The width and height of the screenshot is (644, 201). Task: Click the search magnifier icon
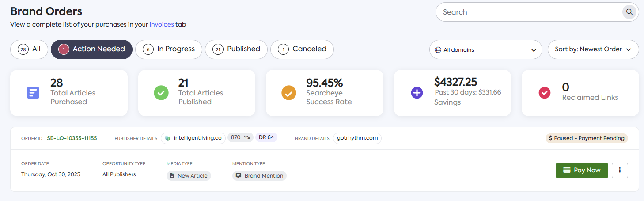coord(629,12)
